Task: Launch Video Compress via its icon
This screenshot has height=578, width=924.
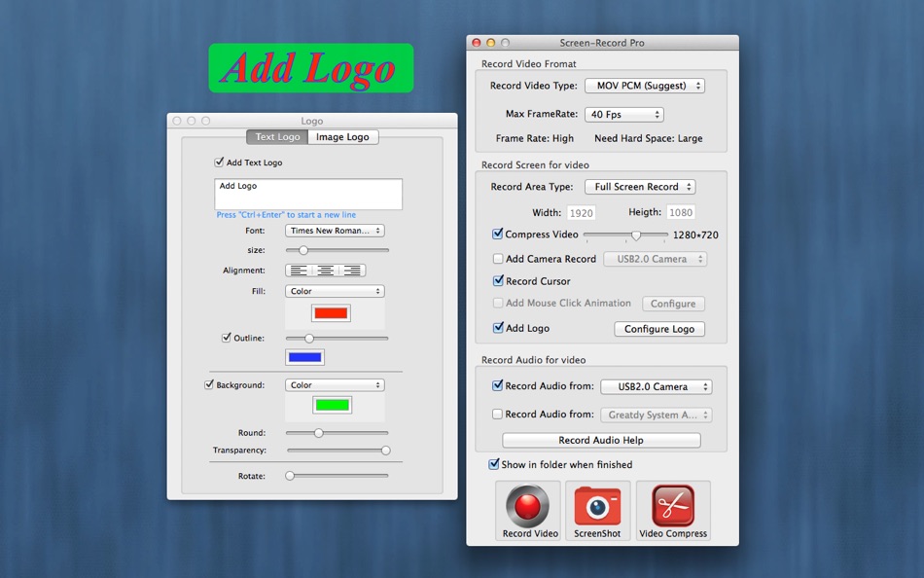Action: click(673, 504)
